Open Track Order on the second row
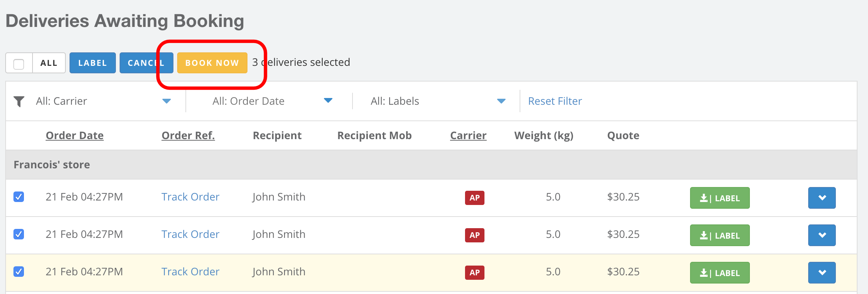 tap(190, 234)
